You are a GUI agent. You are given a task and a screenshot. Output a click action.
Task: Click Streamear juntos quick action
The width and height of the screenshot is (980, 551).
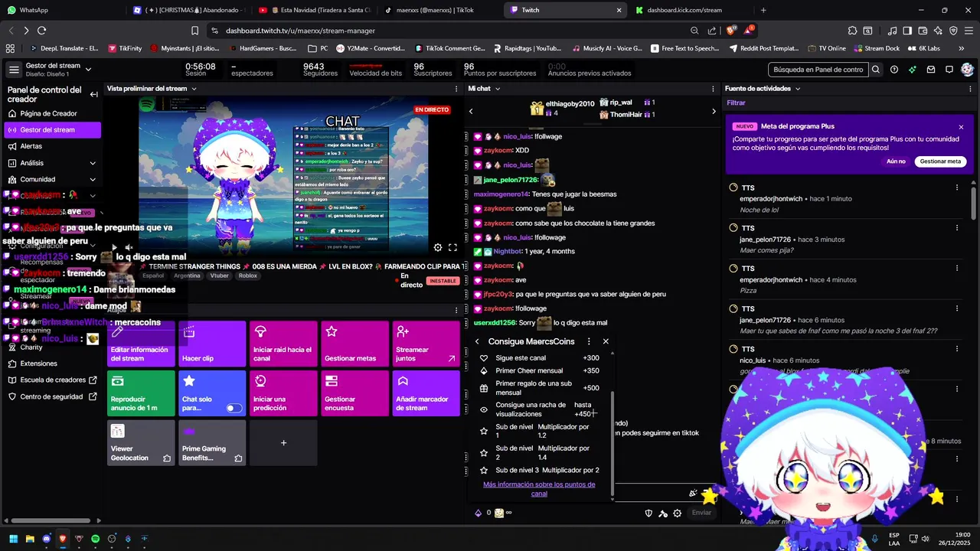[426, 344]
